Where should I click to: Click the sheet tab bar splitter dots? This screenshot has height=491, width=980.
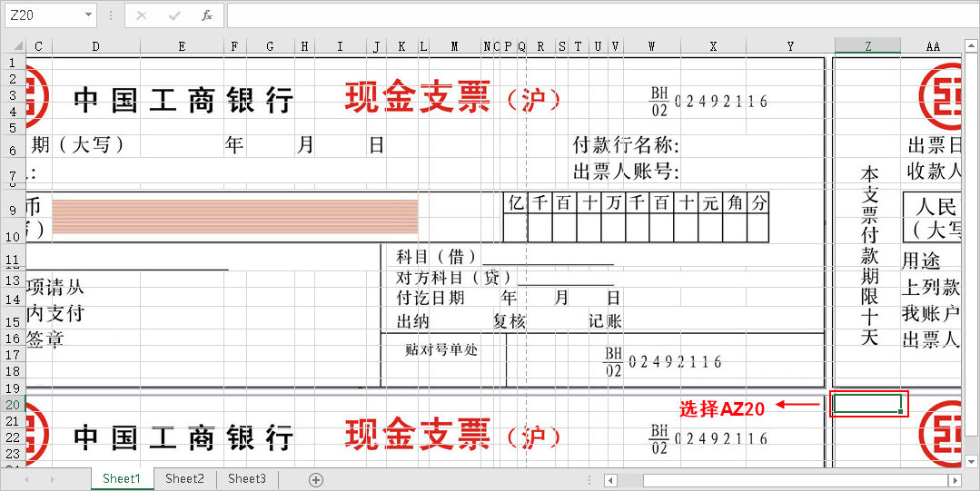590,480
